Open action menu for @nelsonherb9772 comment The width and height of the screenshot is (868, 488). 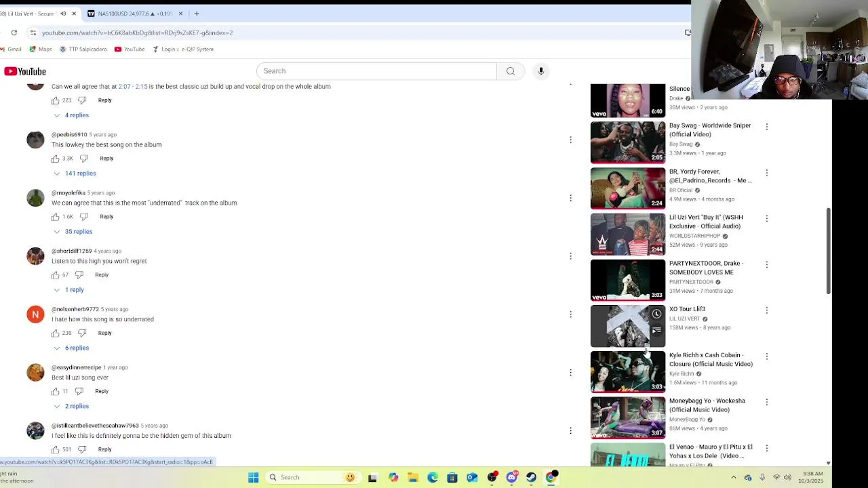pyautogui.click(x=570, y=314)
